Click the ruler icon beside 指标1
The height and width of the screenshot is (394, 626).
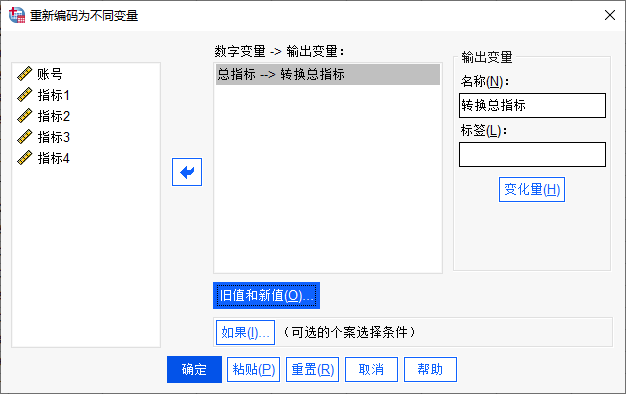pos(25,95)
